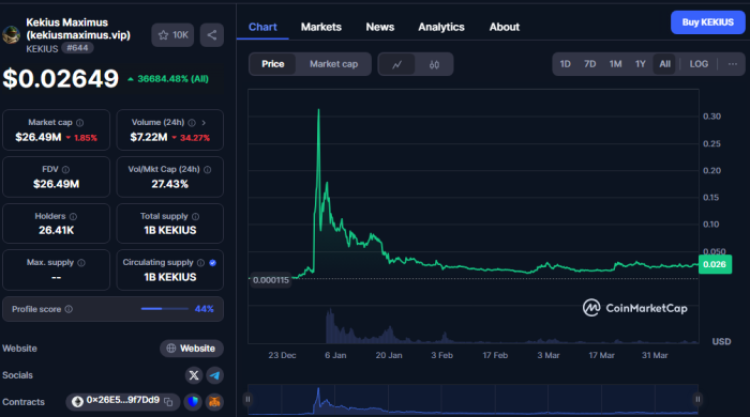Select 1Y time range

640,64
